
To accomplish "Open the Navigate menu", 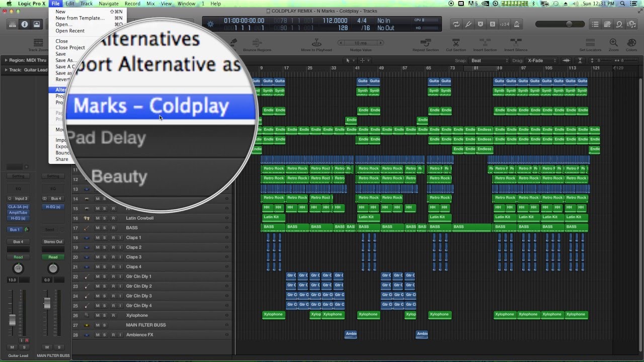I will point(109,4).
